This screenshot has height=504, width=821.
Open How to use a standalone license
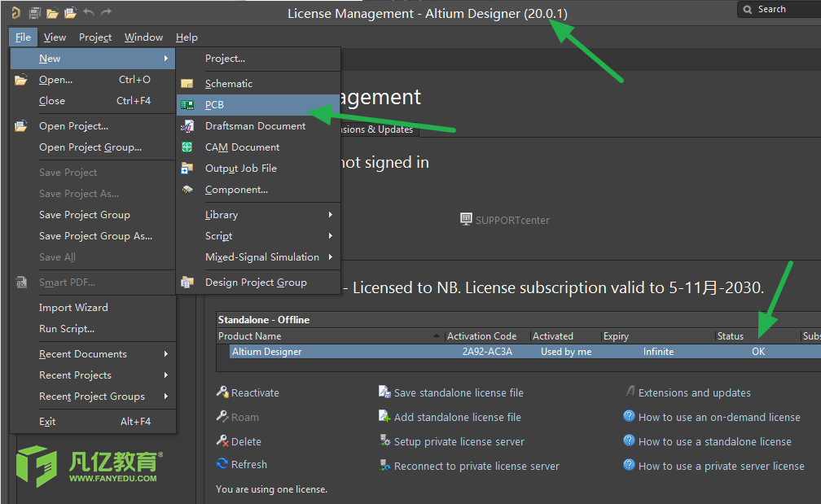pyautogui.click(x=714, y=441)
